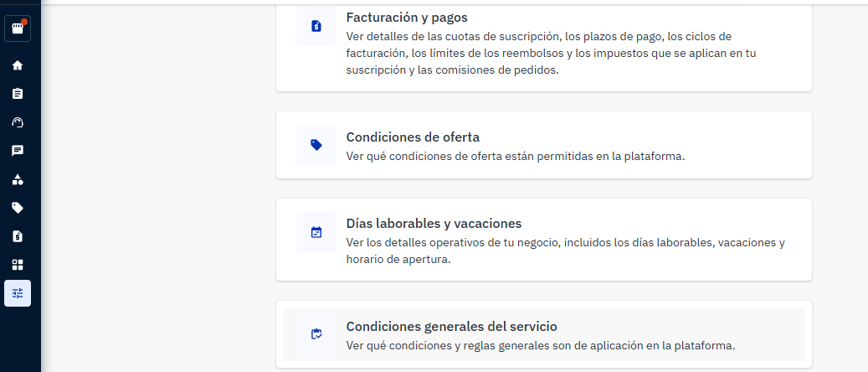Open the grid apps icon in sidebar
Screen dimensions: 868x372
[x=18, y=265]
